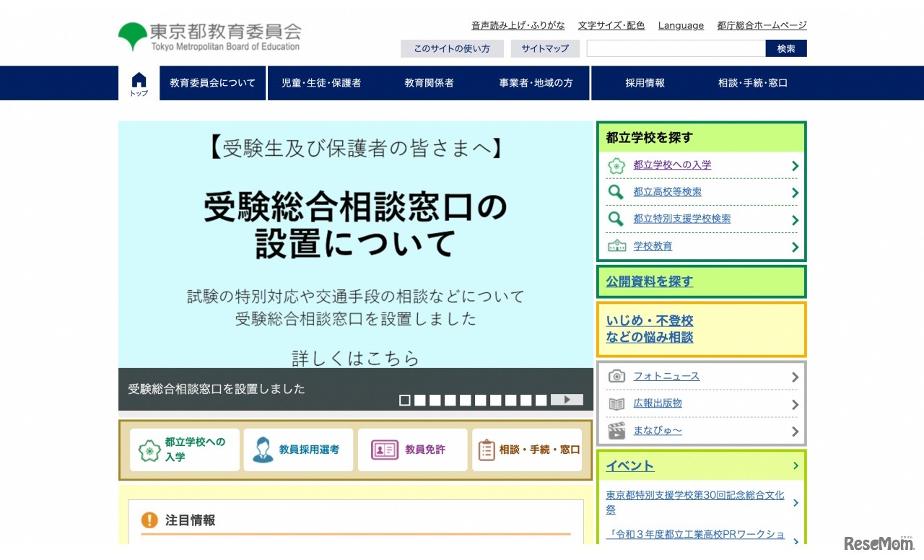Click the teacher icon on 教員採用選考
The width and height of the screenshot is (924, 560).
pos(263,450)
